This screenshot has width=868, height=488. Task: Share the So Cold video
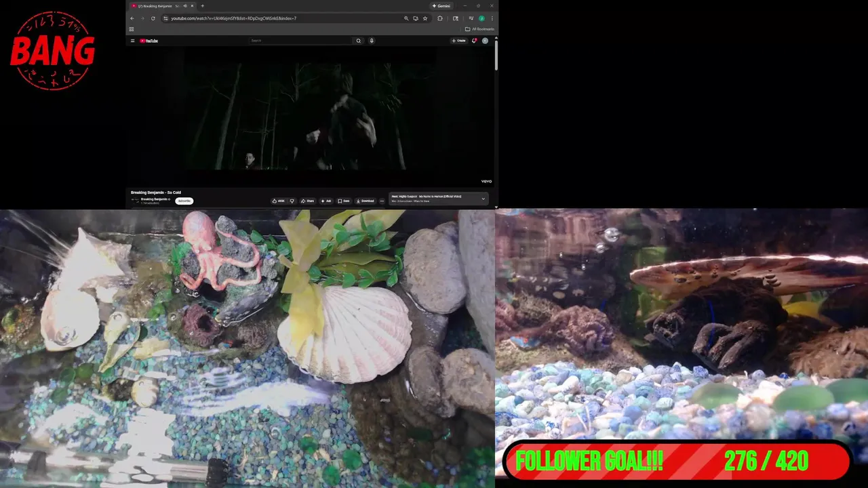click(308, 201)
